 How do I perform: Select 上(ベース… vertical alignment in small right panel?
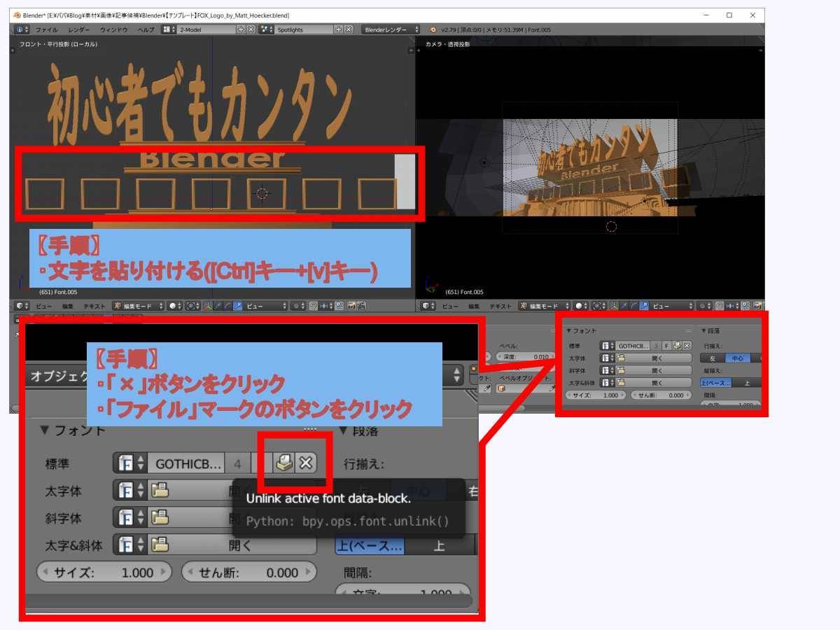(x=716, y=383)
